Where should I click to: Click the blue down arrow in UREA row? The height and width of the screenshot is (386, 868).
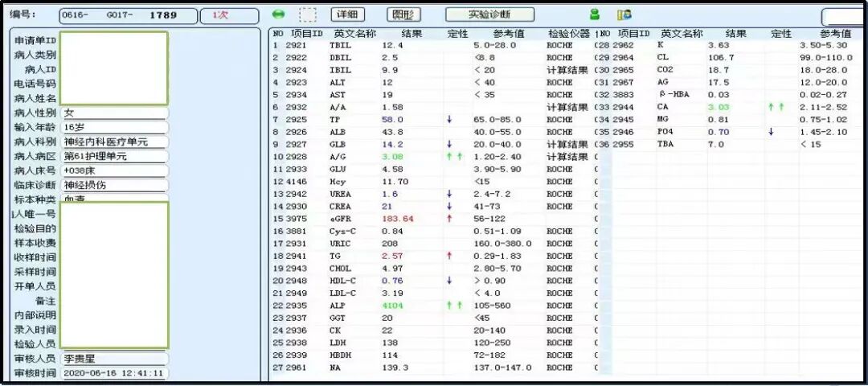coord(449,194)
